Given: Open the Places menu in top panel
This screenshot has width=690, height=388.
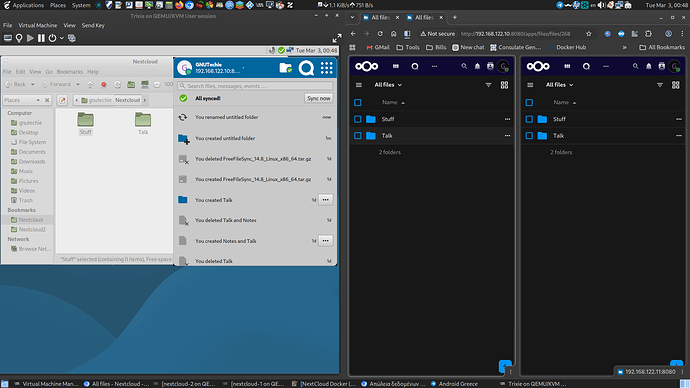Looking at the screenshot, I should coord(58,5).
